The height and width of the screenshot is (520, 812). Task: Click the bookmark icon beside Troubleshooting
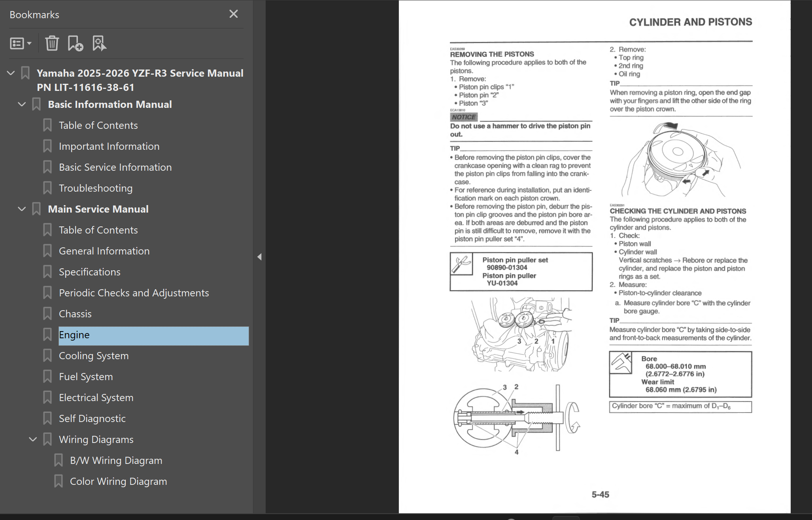tap(47, 188)
